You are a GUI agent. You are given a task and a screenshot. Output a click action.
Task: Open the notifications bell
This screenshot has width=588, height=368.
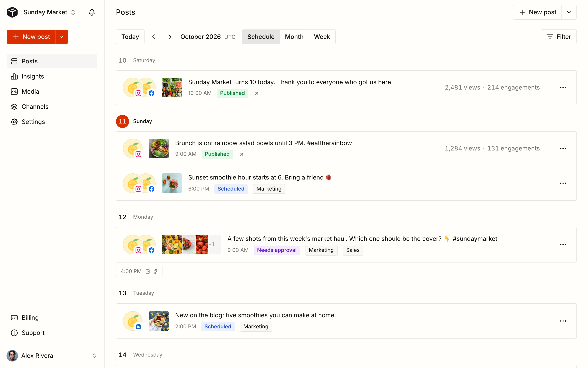pyautogui.click(x=92, y=12)
